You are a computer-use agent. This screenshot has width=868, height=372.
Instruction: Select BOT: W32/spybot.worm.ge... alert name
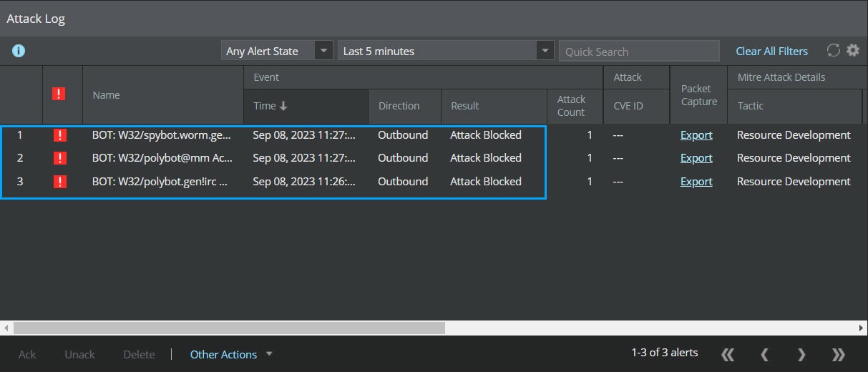162,134
